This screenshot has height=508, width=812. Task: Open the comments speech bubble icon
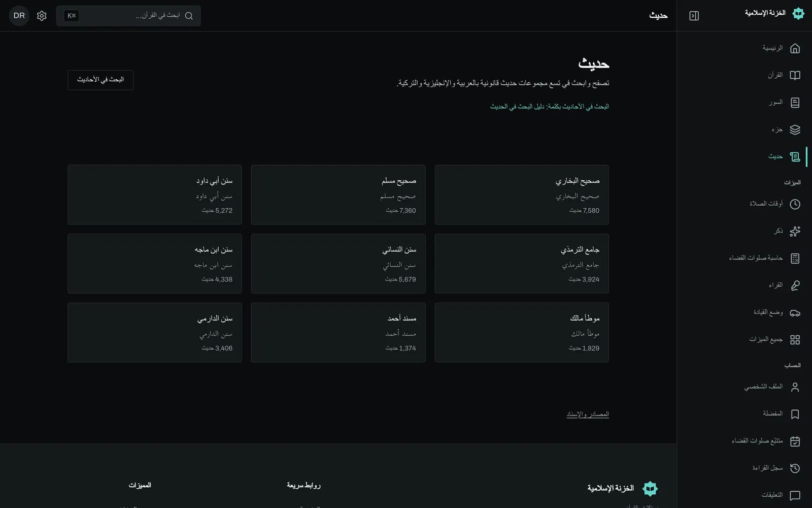pyautogui.click(x=795, y=495)
